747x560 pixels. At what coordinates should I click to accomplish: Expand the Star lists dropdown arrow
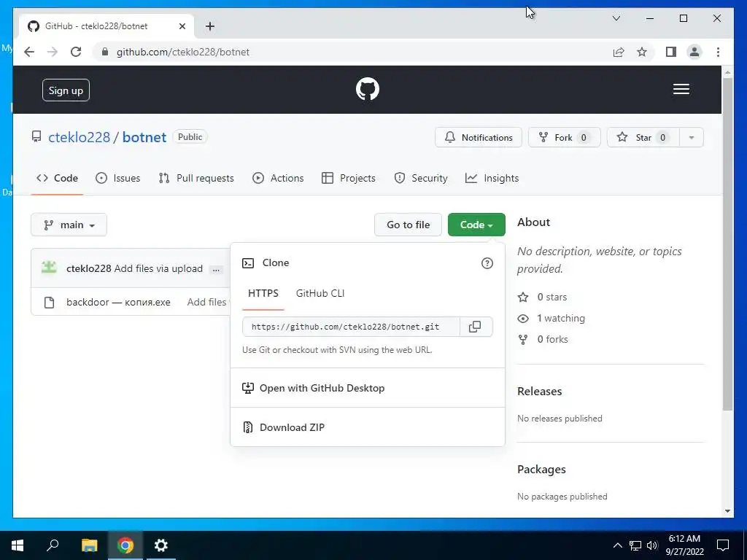tap(691, 138)
